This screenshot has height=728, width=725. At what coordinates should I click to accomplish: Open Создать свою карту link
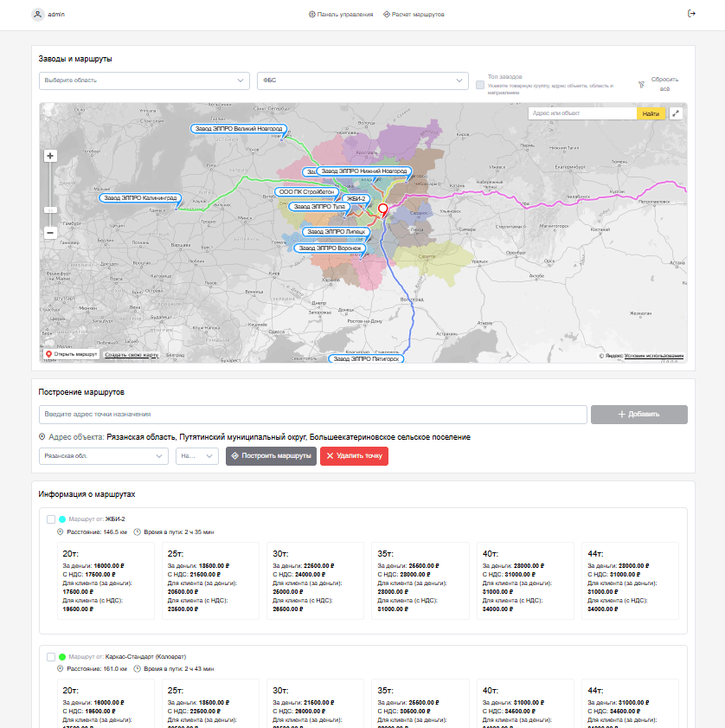click(132, 355)
